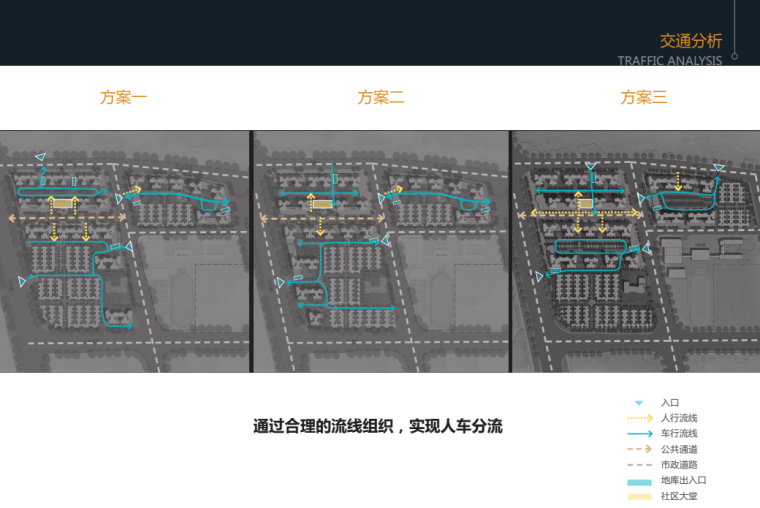Click the cyan 车行流线 legend arrow
Viewport: 760px width, 508px height.
[x=638, y=434]
